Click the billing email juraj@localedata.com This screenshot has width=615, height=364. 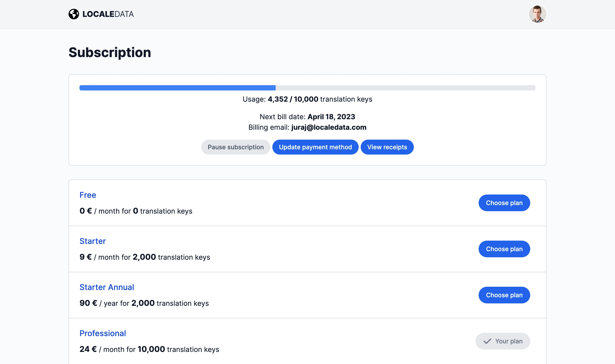(x=329, y=127)
